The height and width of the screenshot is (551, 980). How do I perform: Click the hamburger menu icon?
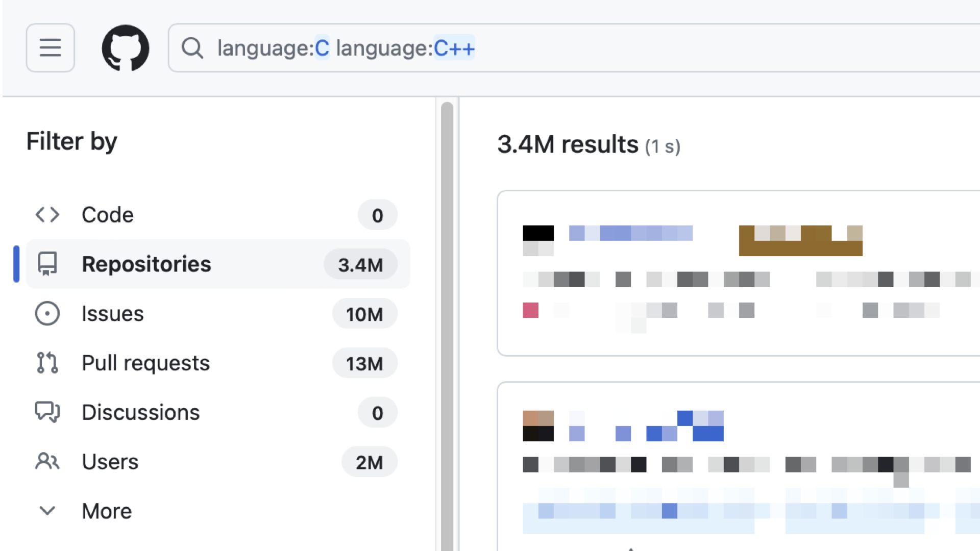tap(51, 47)
